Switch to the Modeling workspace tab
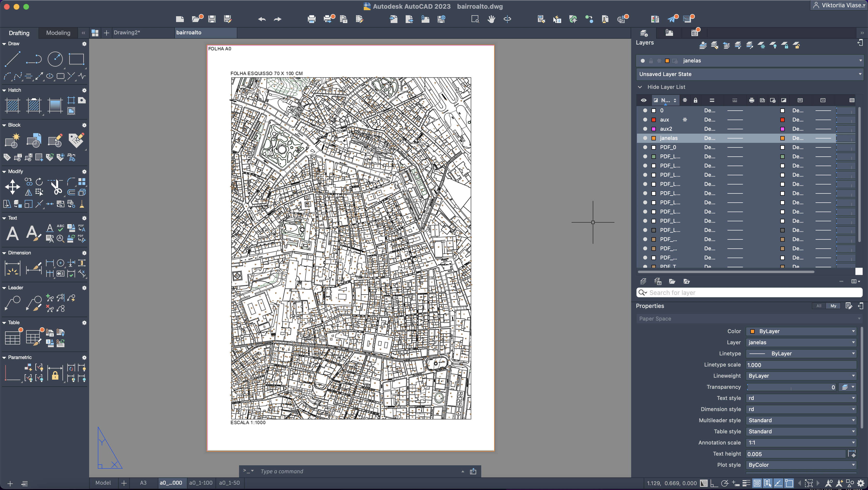868x490 pixels. coord(58,33)
